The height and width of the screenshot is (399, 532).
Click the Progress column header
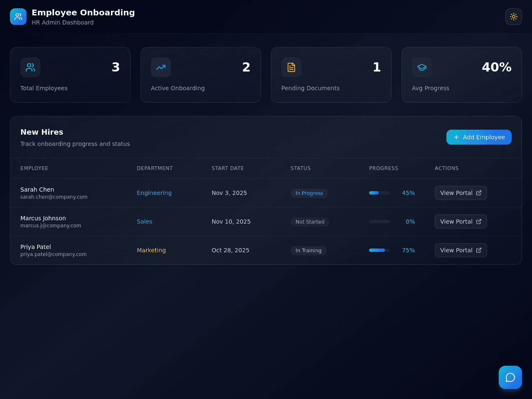[384, 168]
